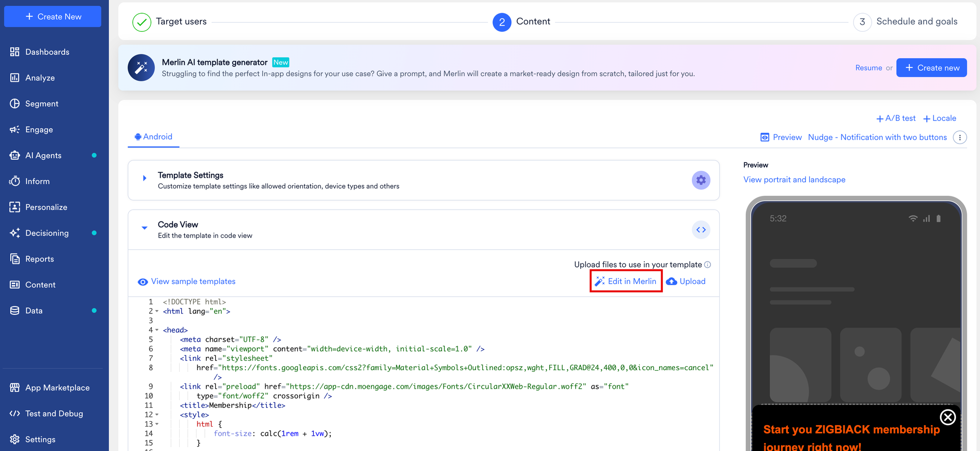
Task: Click the Create New button
Action: pos(53,17)
